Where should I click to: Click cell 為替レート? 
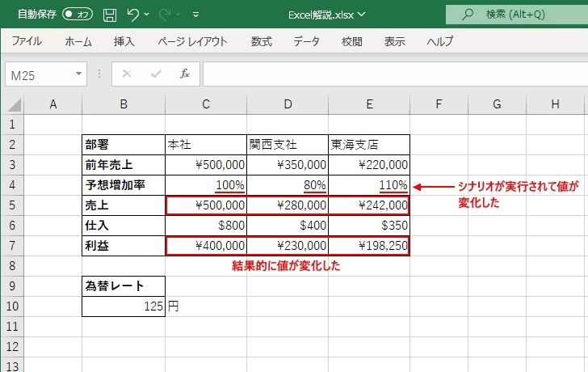point(124,286)
